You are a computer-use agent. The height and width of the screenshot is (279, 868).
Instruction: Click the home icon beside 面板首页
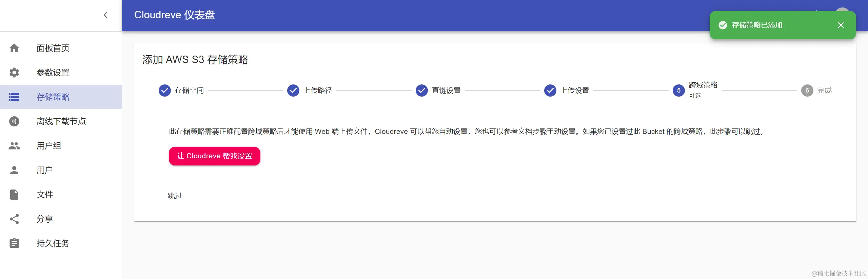click(x=14, y=48)
